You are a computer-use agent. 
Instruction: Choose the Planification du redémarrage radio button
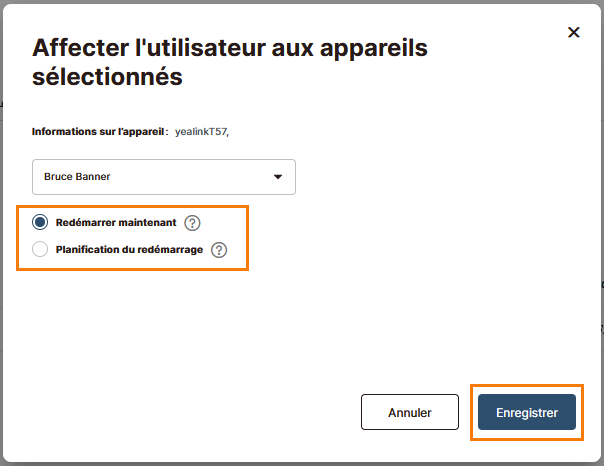pyautogui.click(x=40, y=249)
